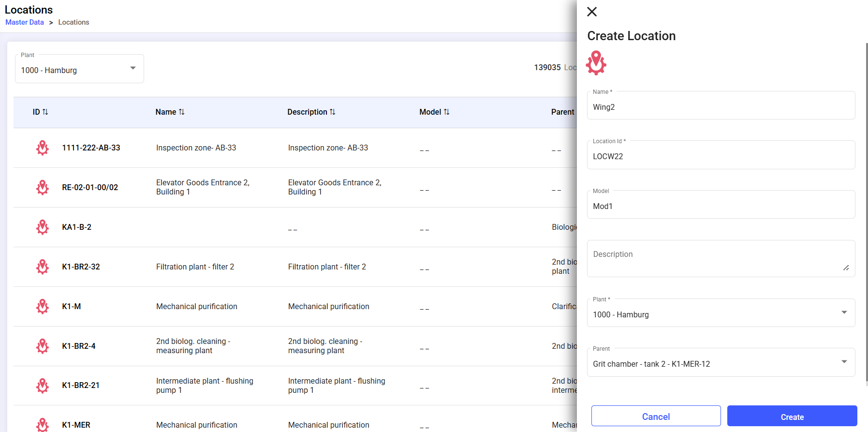Click the location icon for row 1111-222-AB-33

(x=43, y=148)
